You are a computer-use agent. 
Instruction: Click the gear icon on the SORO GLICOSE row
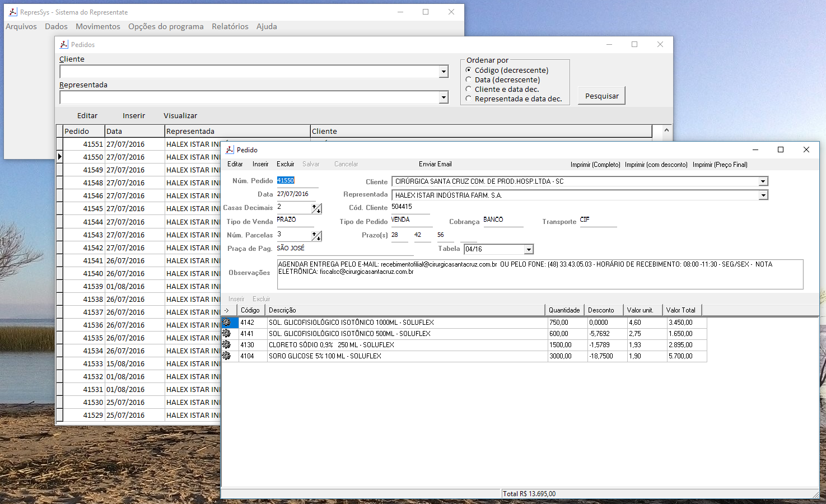227,356
